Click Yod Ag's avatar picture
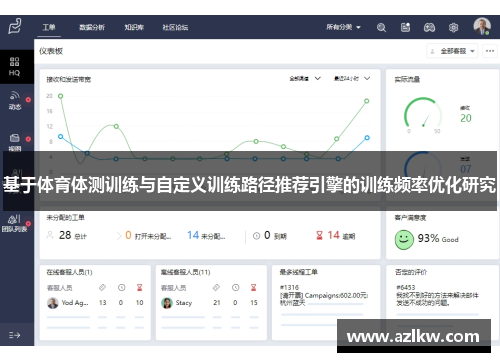This screenshot has width=500, height=362. (x=53, y=303)
